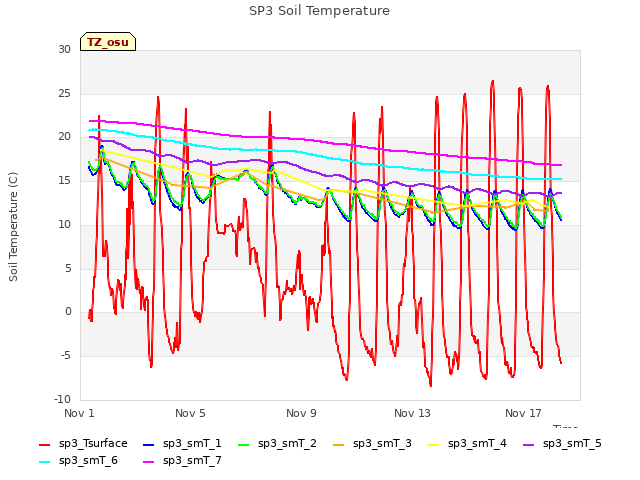The height and width of the screenshot is (480, 640).
Task: Click the Nov 9 x-axis tick label
Action: click(301, 413)
